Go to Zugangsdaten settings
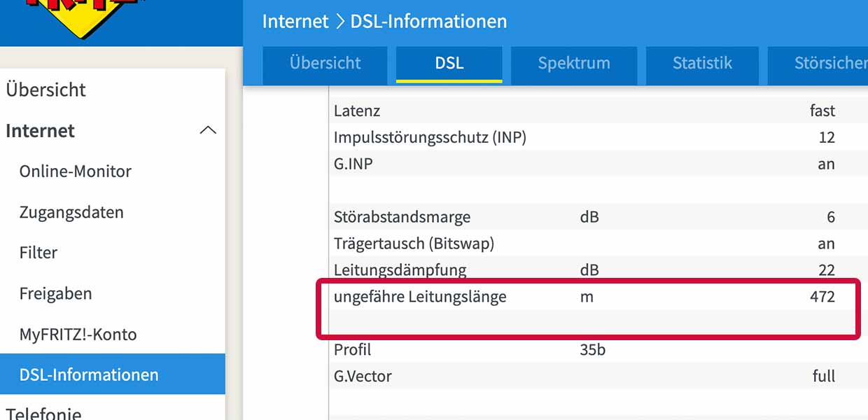Screen dimensions: 868x420 pos(71,212)
